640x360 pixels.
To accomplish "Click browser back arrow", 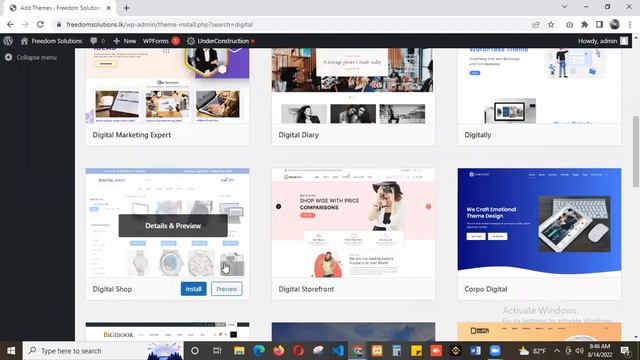I will click(x=10, y=24).
